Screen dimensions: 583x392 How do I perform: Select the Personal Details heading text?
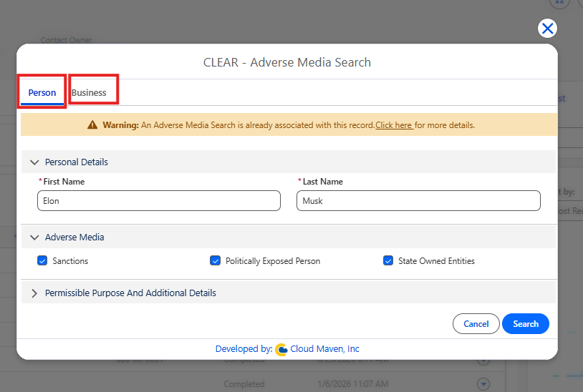pos(76,162)
